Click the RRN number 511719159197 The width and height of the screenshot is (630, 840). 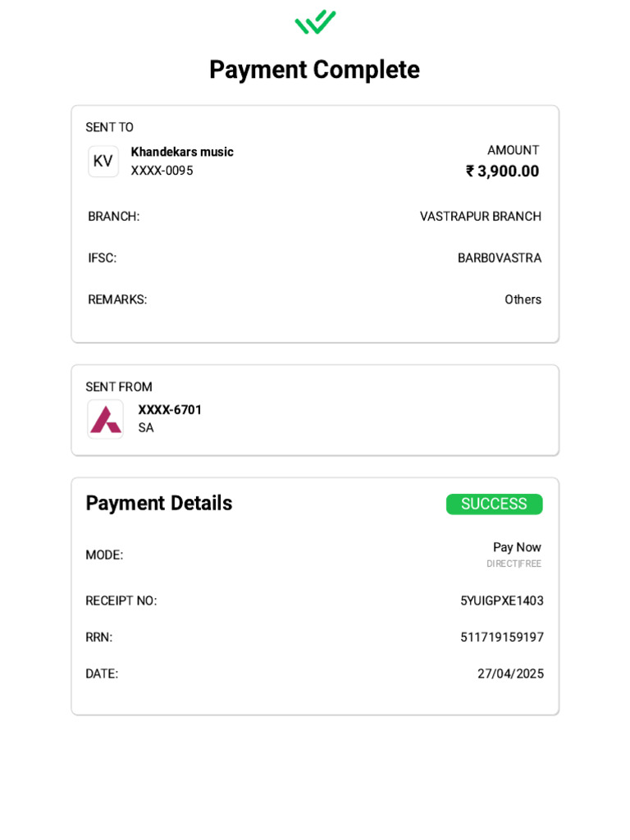502,637
